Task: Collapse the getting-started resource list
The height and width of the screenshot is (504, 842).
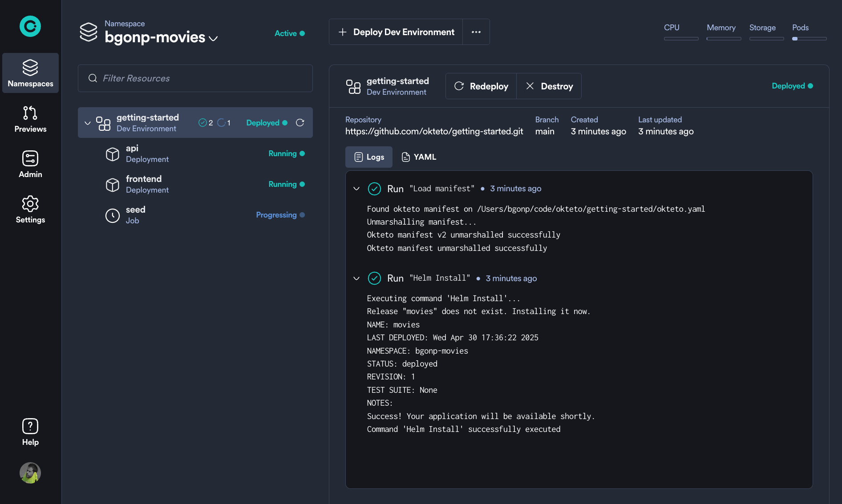Action: click(x=87, y=122)
